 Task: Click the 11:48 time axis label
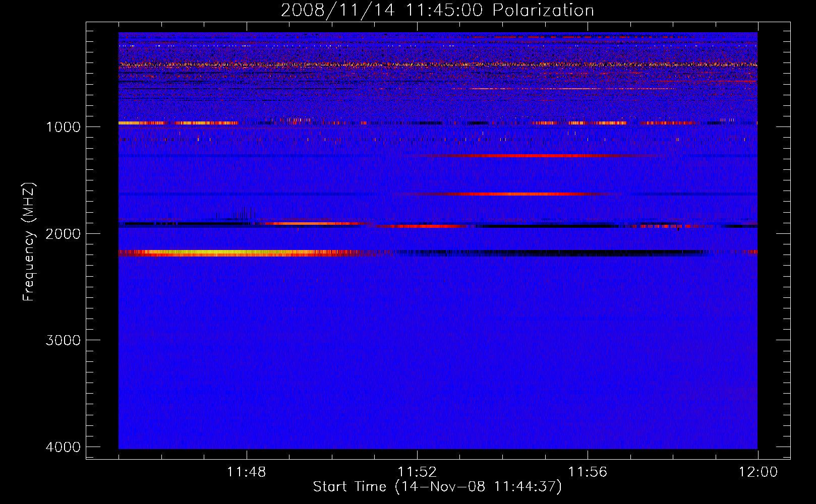246,472
